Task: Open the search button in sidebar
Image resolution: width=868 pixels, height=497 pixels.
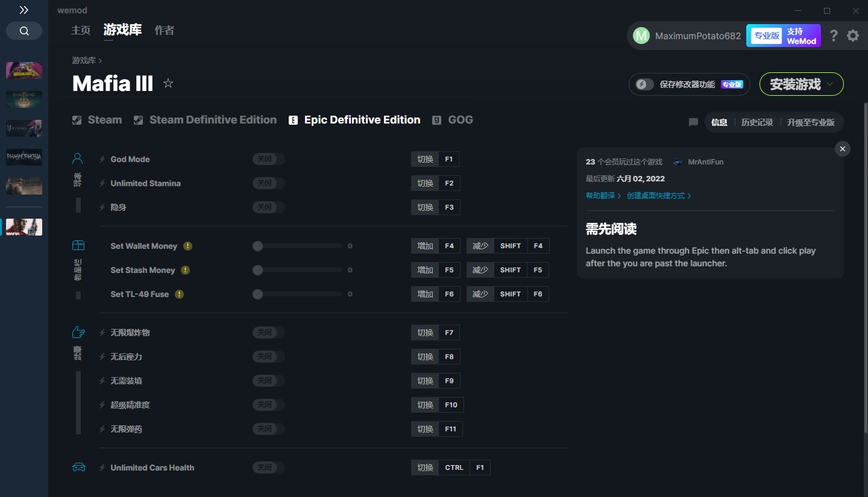Action: coord(24,31)
